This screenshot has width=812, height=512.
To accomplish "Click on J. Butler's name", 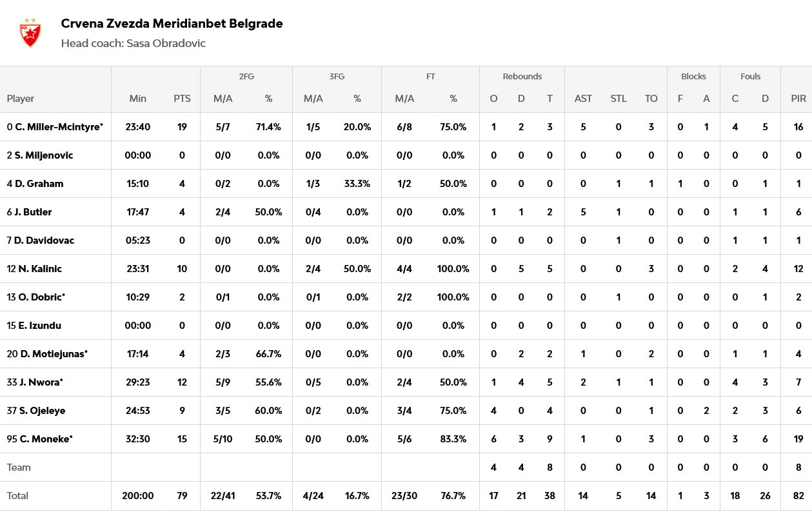I will 33,212.
